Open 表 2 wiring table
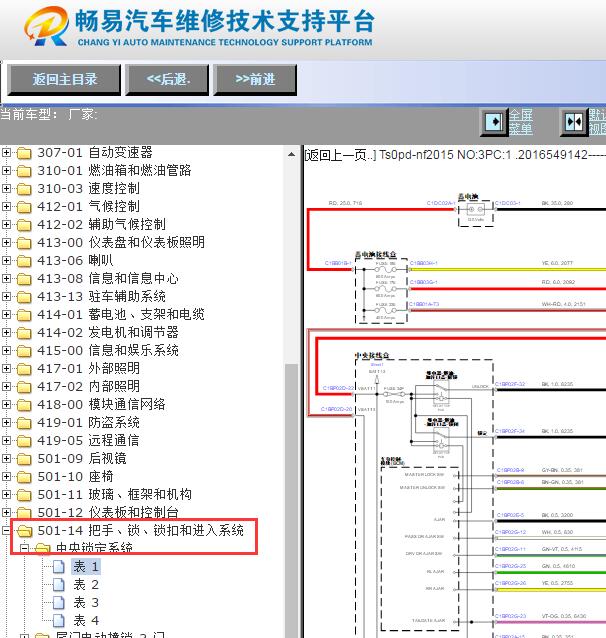The height and width of the screenshot is (638, 606). tap(86, 585)
